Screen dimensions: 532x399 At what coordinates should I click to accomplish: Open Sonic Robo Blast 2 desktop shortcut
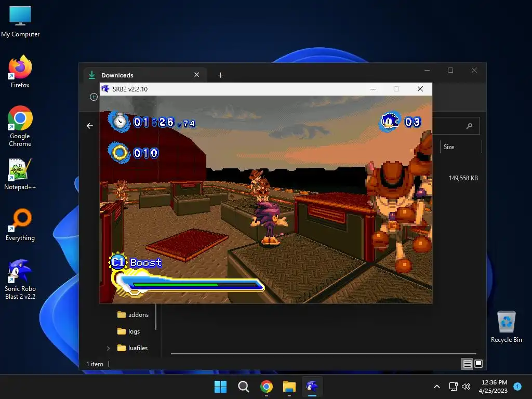(x=20, y=280)
